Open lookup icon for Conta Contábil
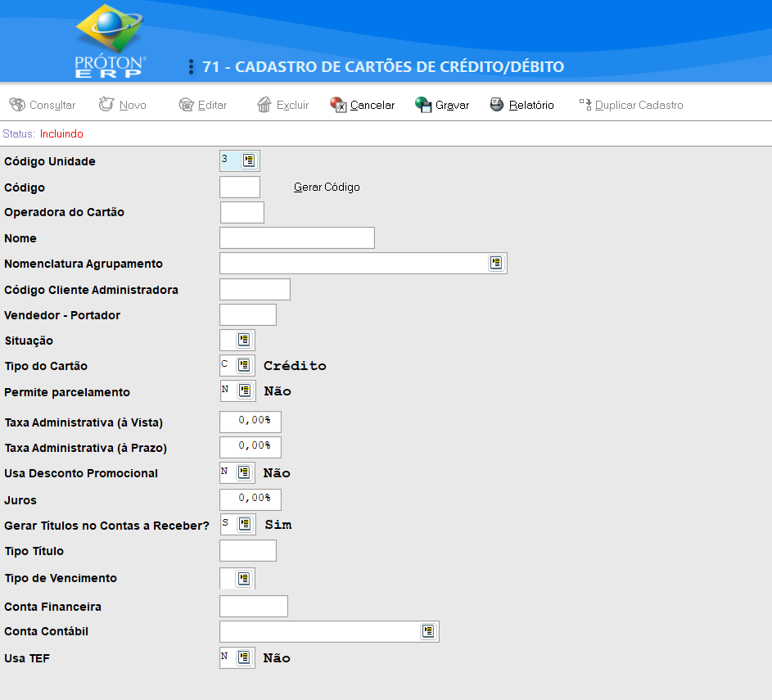The height and width of the screenshot is (700, 772). tap(428, 631)
